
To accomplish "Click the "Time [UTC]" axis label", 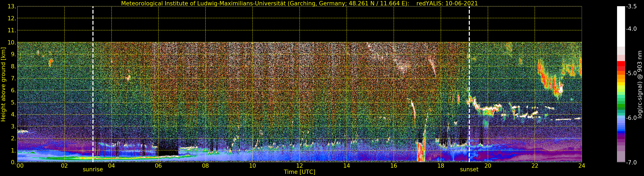I will (x=300, y=172).
